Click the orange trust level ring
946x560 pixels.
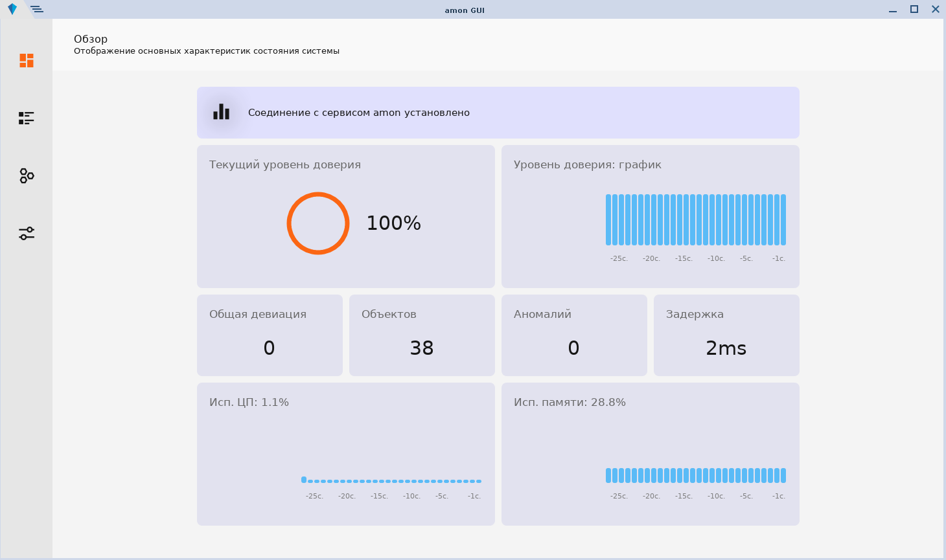coord(318,223)
